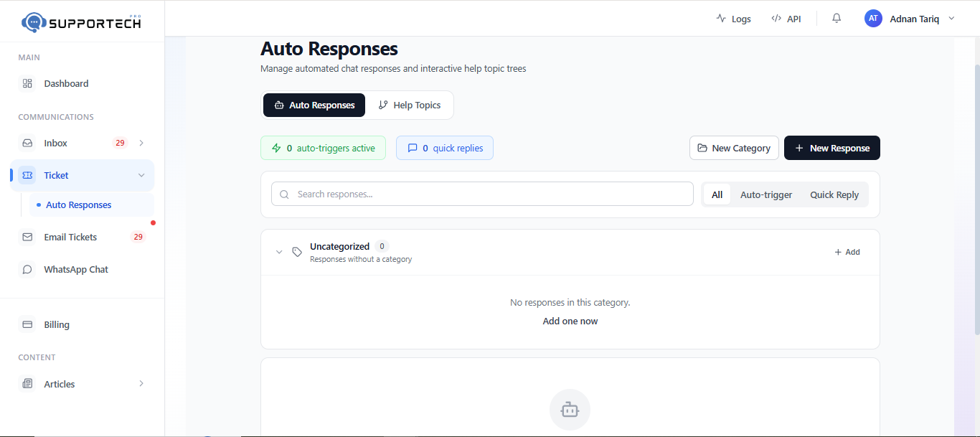Screen dimensions: 980x437
Task: Click the Articles newspaper icon
Action: [27, 384]
